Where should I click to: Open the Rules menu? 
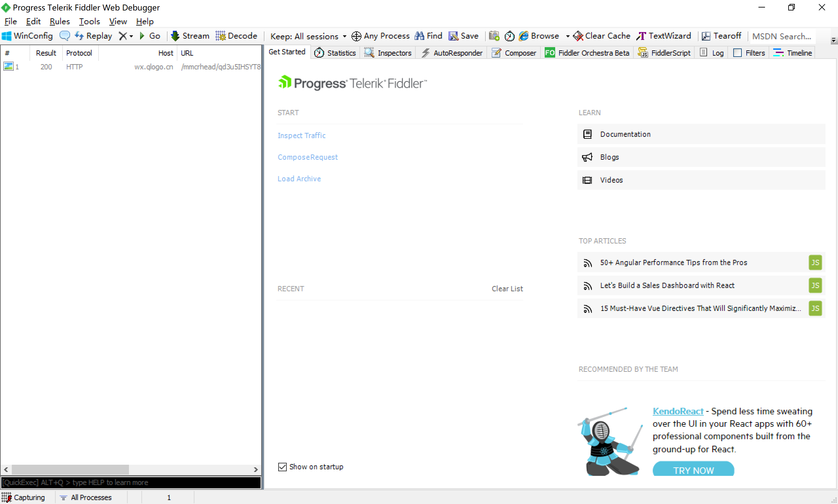click(x=60, y=21)
